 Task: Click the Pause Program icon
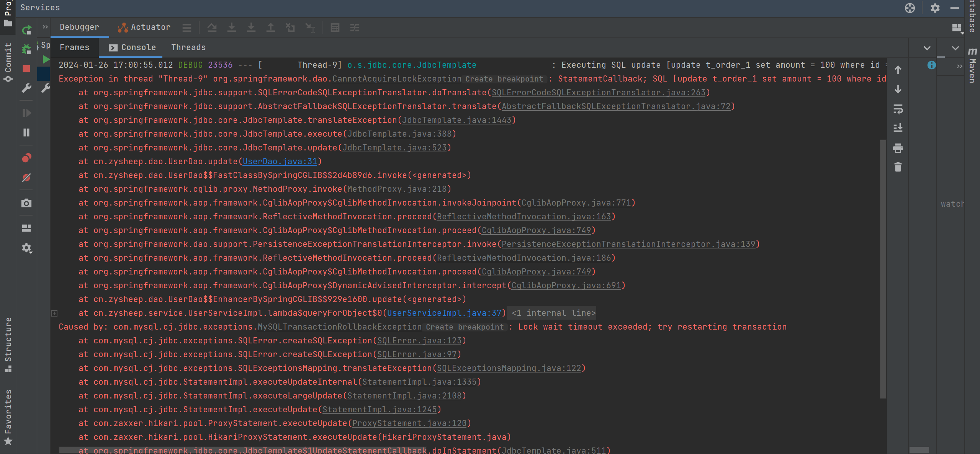coord(26,132)
